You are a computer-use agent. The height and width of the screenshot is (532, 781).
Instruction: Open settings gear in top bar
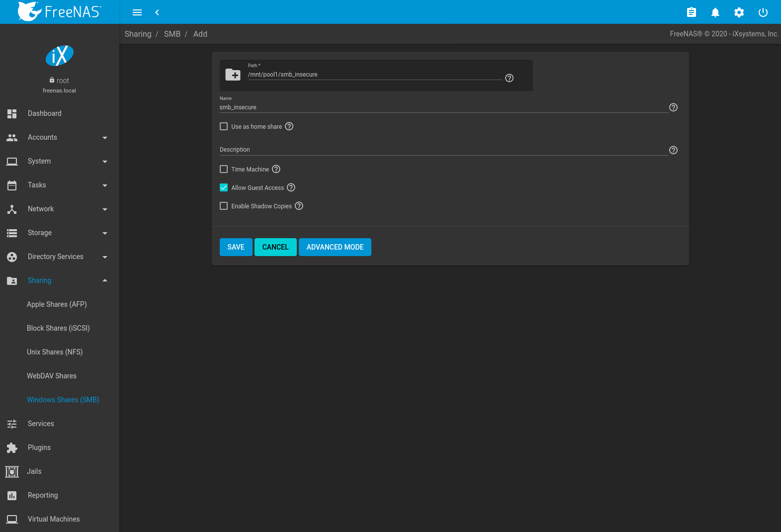click(x=739, y=12)
